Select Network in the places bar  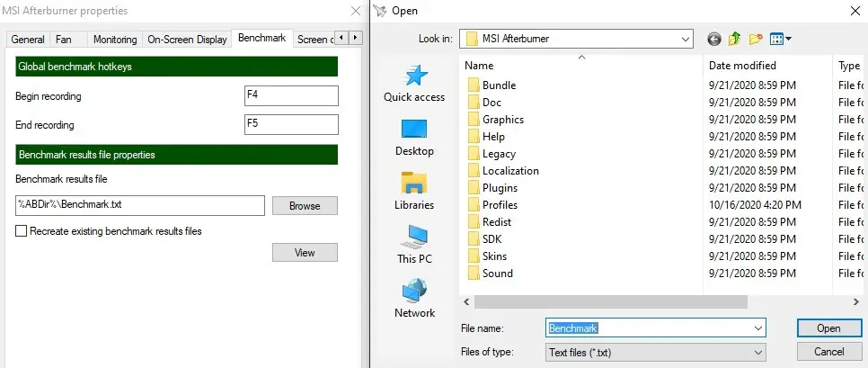pyautogui.click(x=414, y=298)
